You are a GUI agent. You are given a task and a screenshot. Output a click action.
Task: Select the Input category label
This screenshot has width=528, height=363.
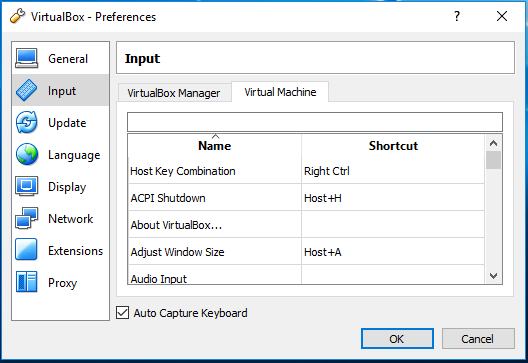pos(62,91)
